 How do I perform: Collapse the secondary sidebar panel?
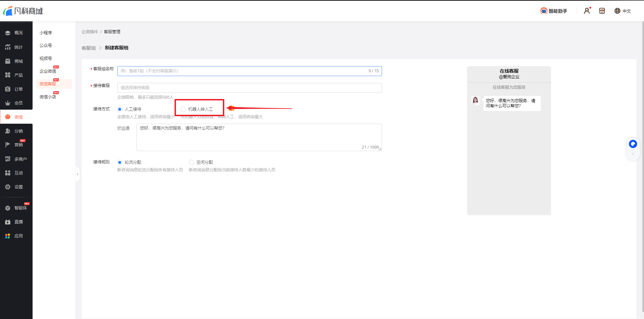(77, 174)
